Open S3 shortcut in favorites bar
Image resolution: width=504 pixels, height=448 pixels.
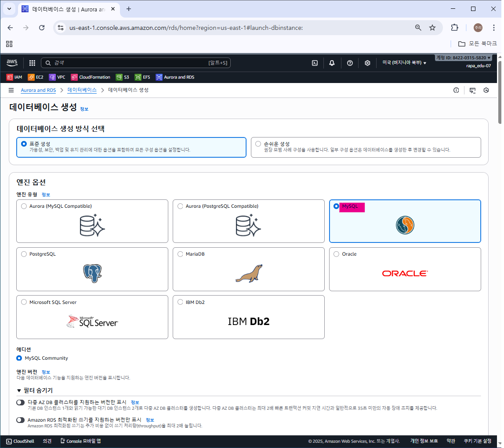pyautogui.click(x=123, y=77)
